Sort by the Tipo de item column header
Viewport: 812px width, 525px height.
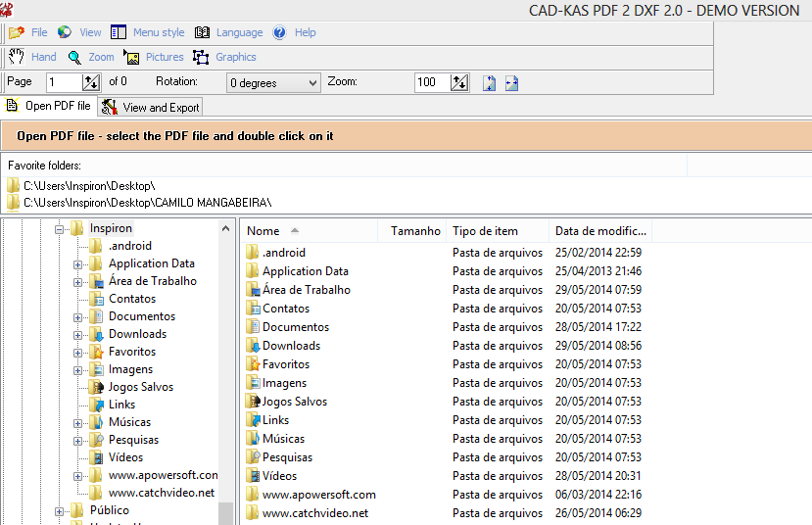(x=499, y=231)
